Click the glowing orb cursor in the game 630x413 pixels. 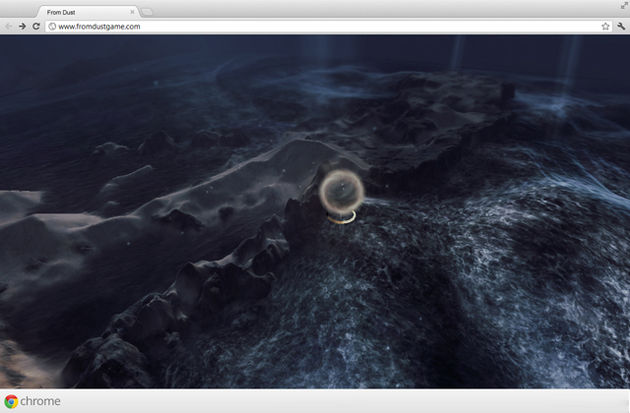(x=341, y=189)
